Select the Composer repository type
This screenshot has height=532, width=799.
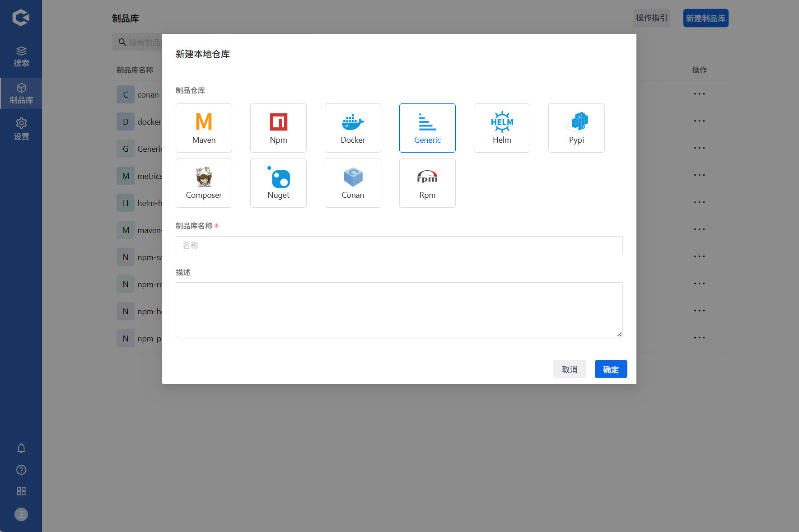click(204, 183)
